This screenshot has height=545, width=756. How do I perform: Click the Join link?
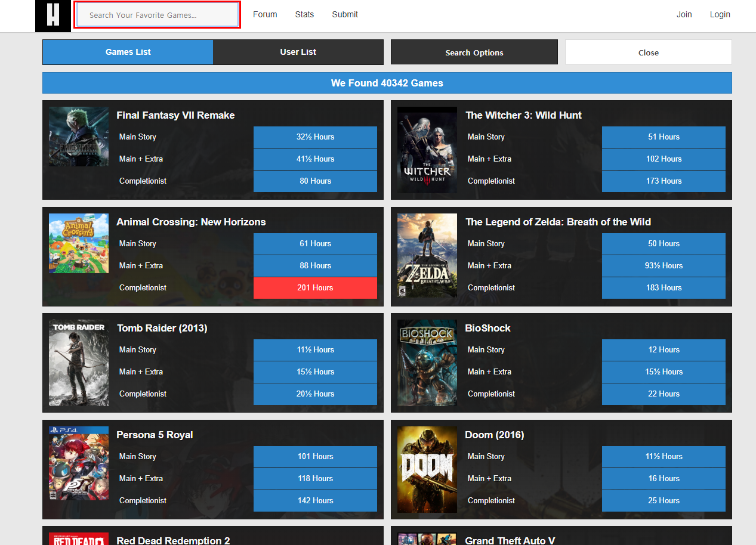(x=684, y=14)
